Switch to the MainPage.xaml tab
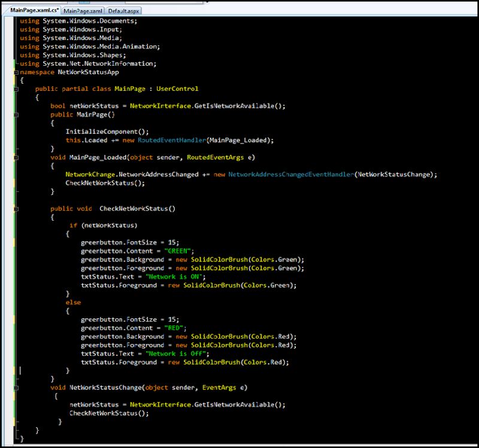The height and width of the screenshot is (448, 479). tap(83, 11)
